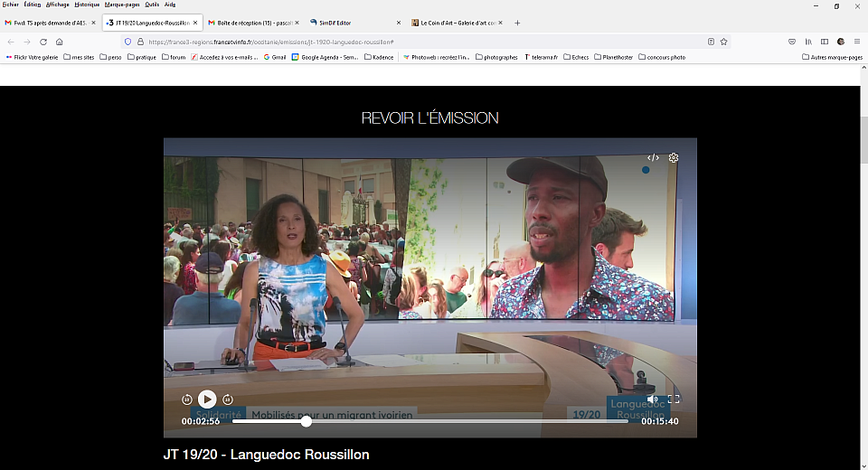Open the Historique menu
Image resolution: width=868 pixels, height=470 pixels.
(87, 5)
